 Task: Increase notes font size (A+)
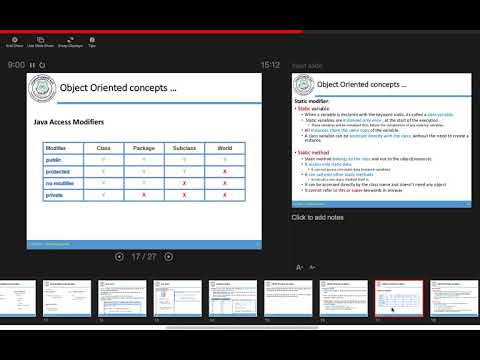coord(300,267)
